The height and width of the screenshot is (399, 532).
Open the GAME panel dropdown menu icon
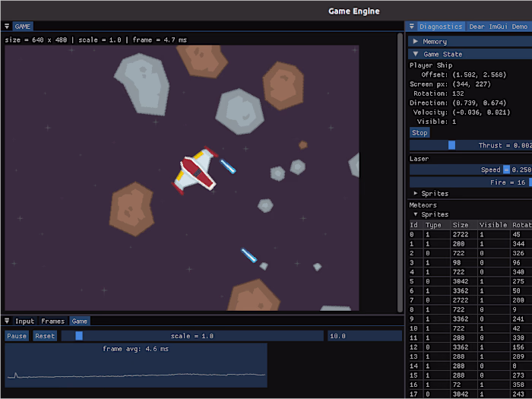tap(7, 26)
